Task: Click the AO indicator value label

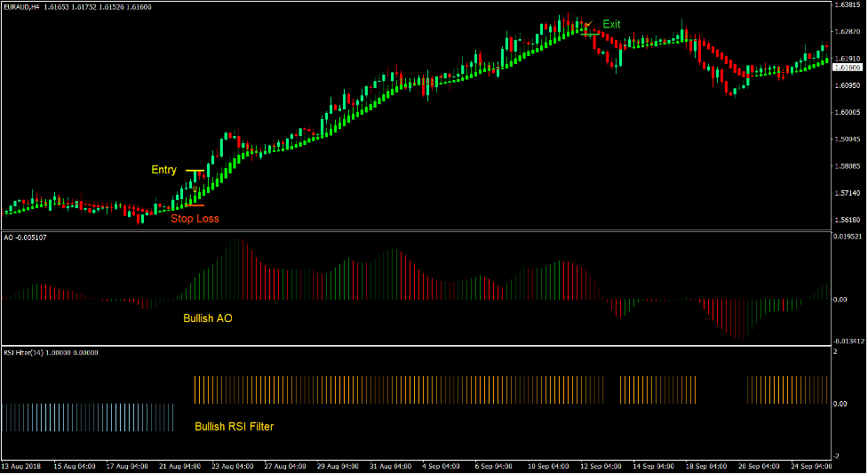Action: coord(26,237)
